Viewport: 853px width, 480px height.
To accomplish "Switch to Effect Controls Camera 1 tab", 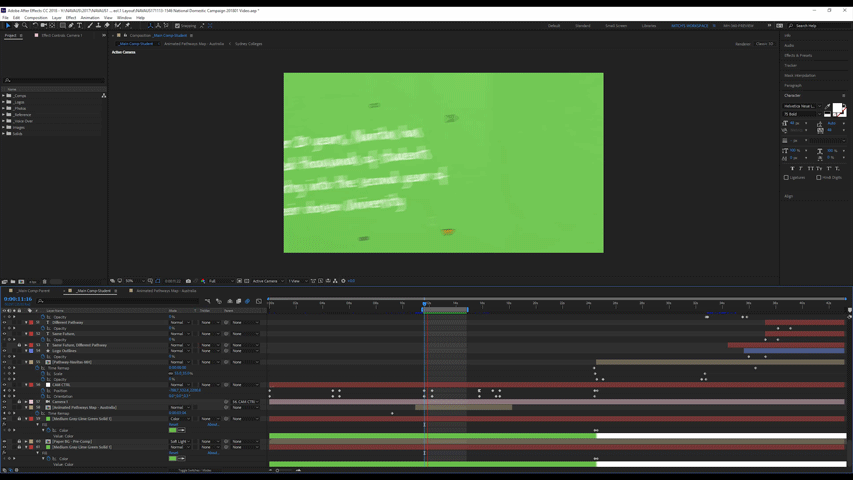I will point(61,35).
